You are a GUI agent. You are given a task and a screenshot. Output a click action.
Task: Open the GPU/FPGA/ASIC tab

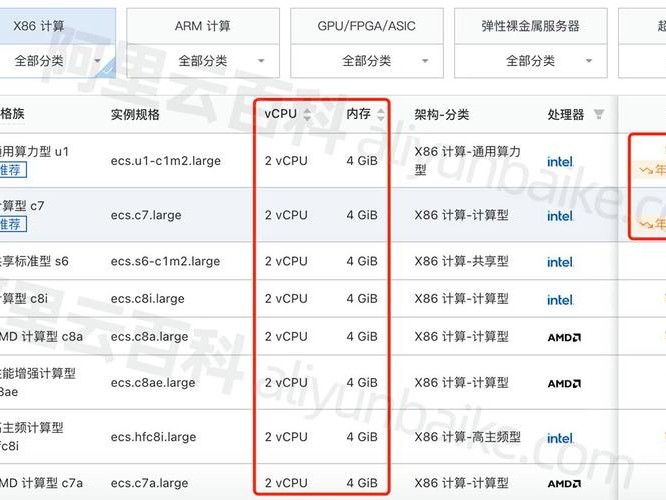[367, 26]
